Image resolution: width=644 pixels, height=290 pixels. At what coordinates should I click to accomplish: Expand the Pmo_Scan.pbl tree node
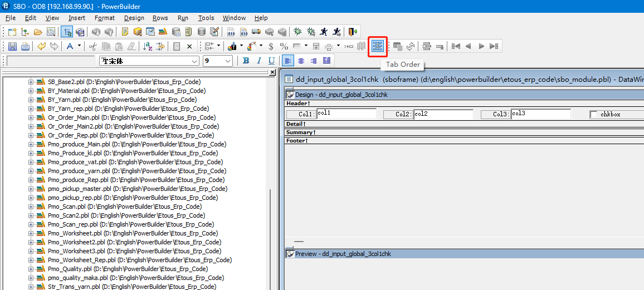pyautogui.click(x=31, y=207)
